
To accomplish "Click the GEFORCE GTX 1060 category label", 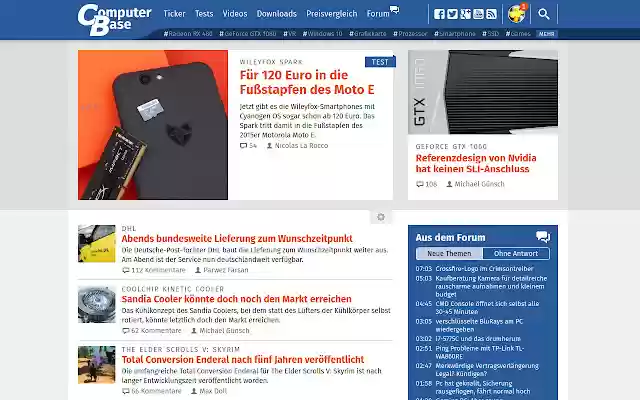I will pos(451,147).
